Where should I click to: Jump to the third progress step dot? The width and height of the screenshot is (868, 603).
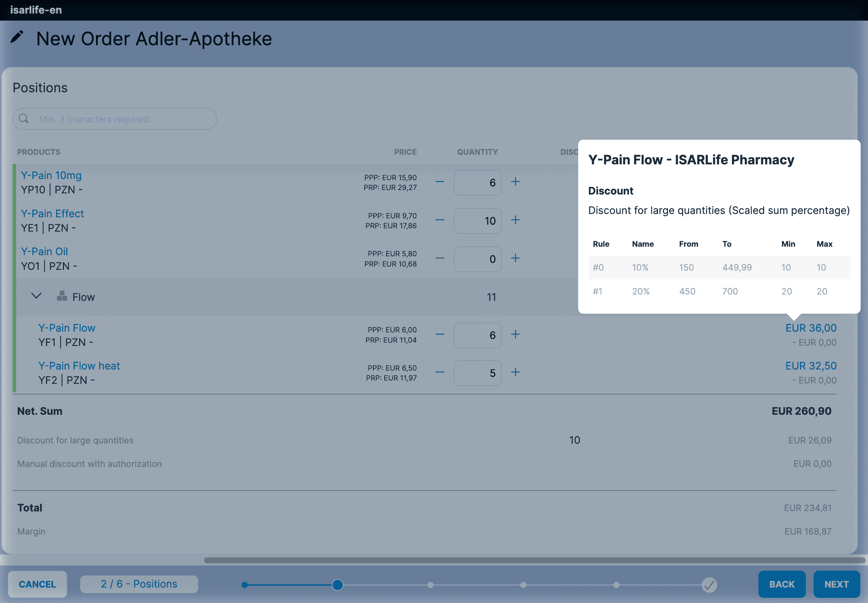[430, 585]
